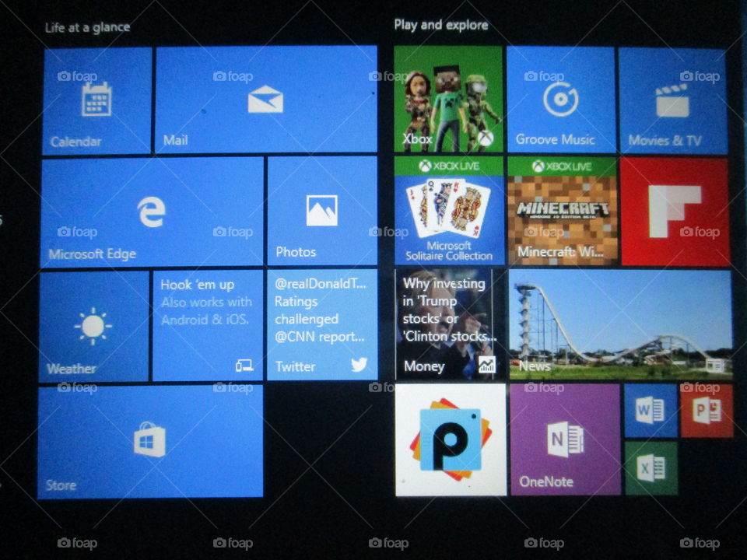Open the Trump stocks Money story
The image size is (747, 560).
(x=447, y=325)
